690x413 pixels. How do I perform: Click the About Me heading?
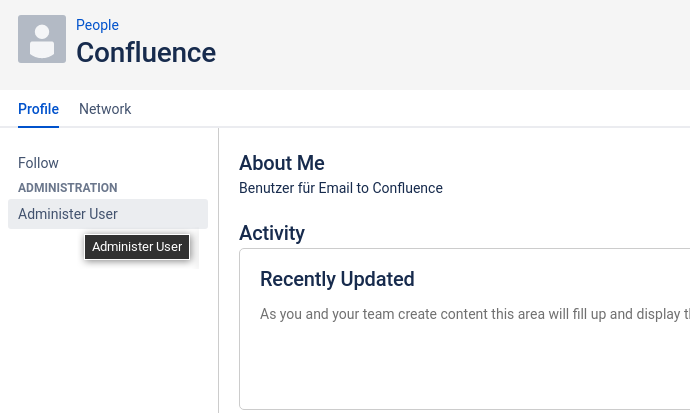pyautogui.click(x=282, y=163)
